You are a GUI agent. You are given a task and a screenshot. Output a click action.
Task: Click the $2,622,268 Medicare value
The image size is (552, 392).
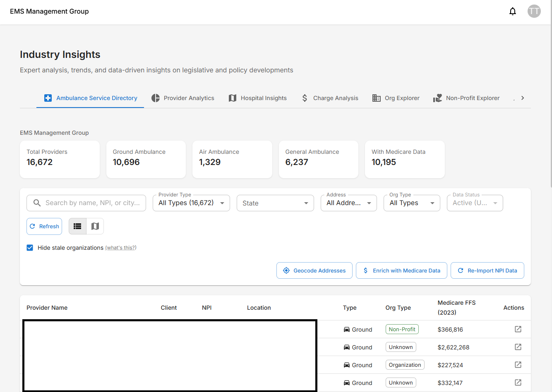pos(454,347)
